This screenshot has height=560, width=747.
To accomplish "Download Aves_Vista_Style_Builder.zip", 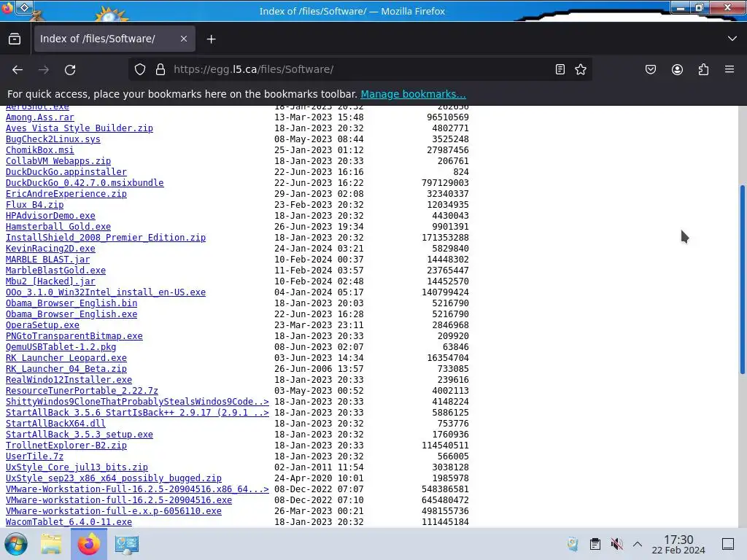I will click(x=79, y=128).
